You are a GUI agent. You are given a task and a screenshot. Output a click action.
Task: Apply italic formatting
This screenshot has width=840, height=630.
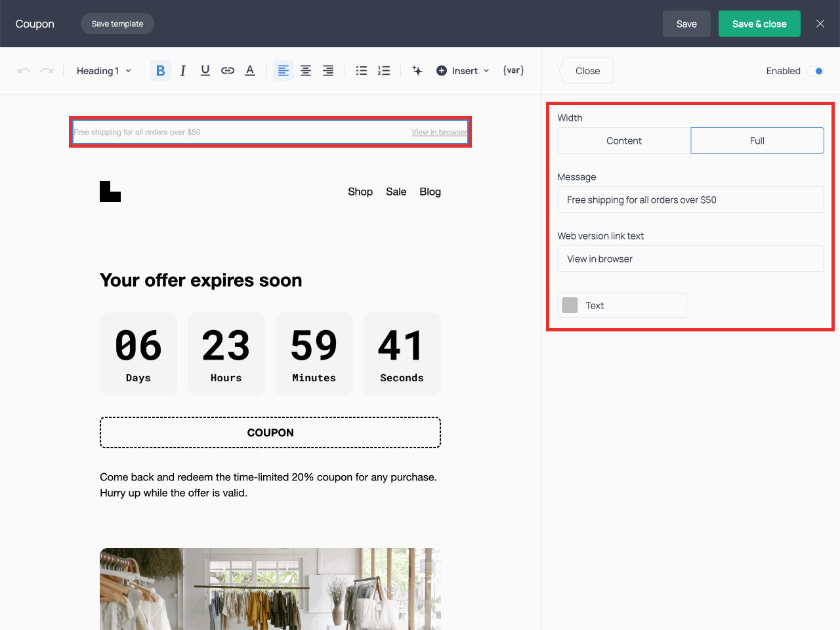[x=183, y=71]
